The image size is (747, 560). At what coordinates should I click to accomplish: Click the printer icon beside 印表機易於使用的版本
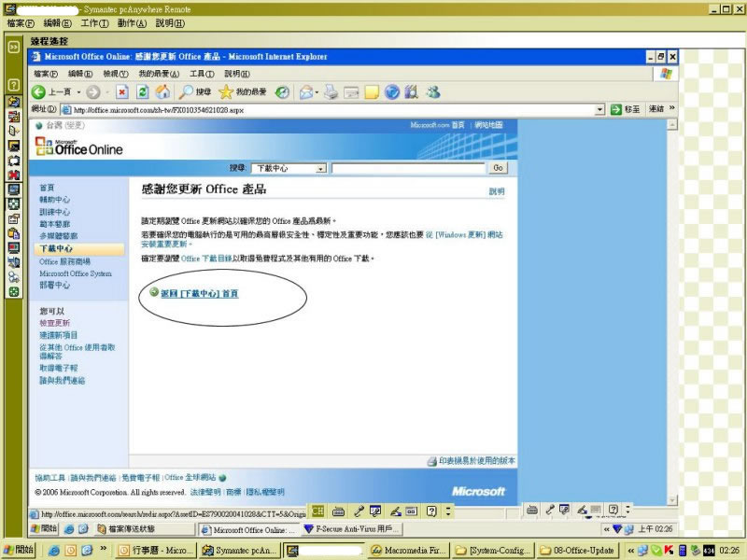tap(431, 461)
